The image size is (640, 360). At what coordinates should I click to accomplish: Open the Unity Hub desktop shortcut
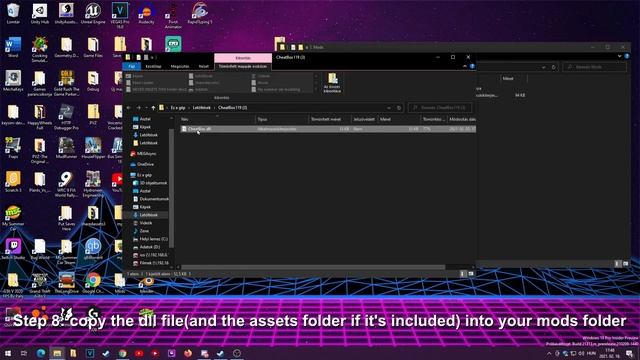40,13
